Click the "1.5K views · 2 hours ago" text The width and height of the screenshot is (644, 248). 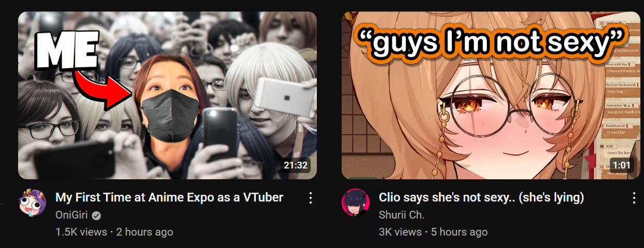(114, 232)
